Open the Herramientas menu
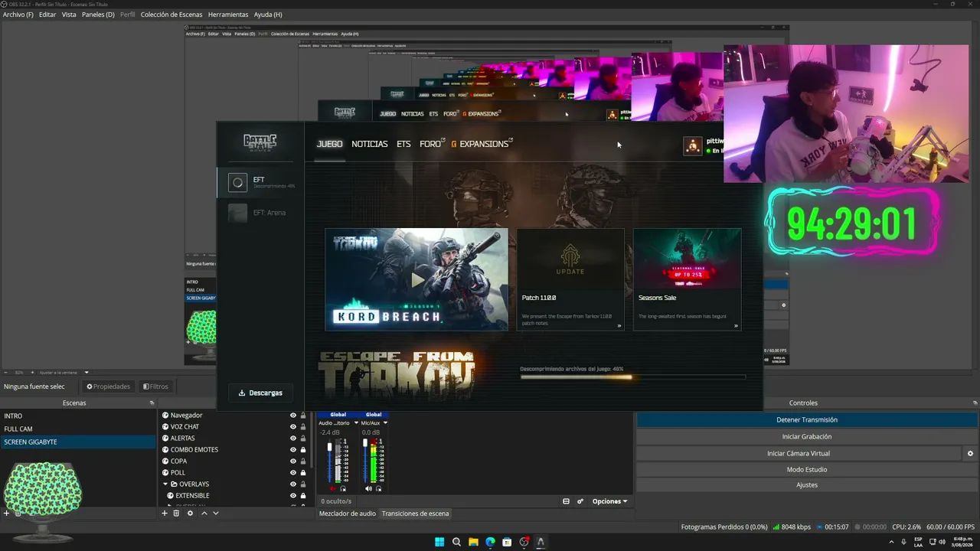 (x=228, y=15)
